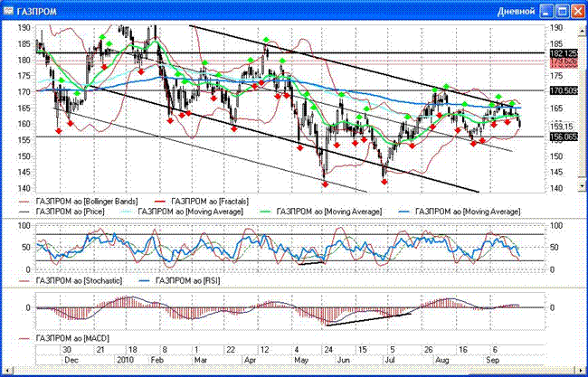Select the Fractals legend entry
The image size is (588, 377).
(201, 202)
